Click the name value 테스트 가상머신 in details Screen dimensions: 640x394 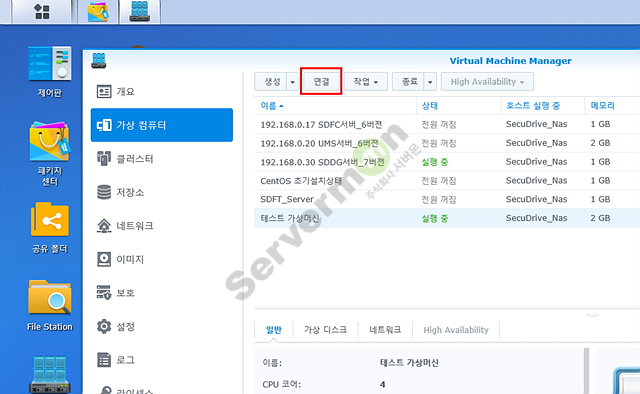coord(409,363)
